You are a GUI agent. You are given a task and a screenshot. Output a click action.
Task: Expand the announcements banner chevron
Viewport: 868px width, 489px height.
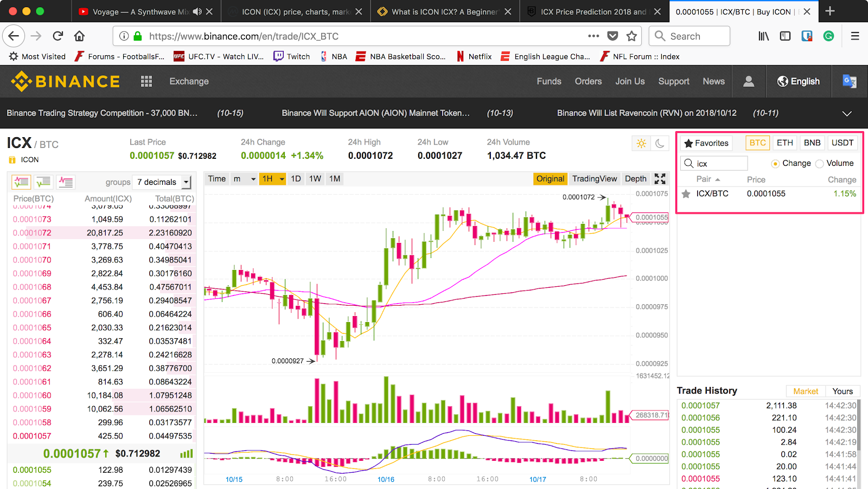[x=847, y=113]
